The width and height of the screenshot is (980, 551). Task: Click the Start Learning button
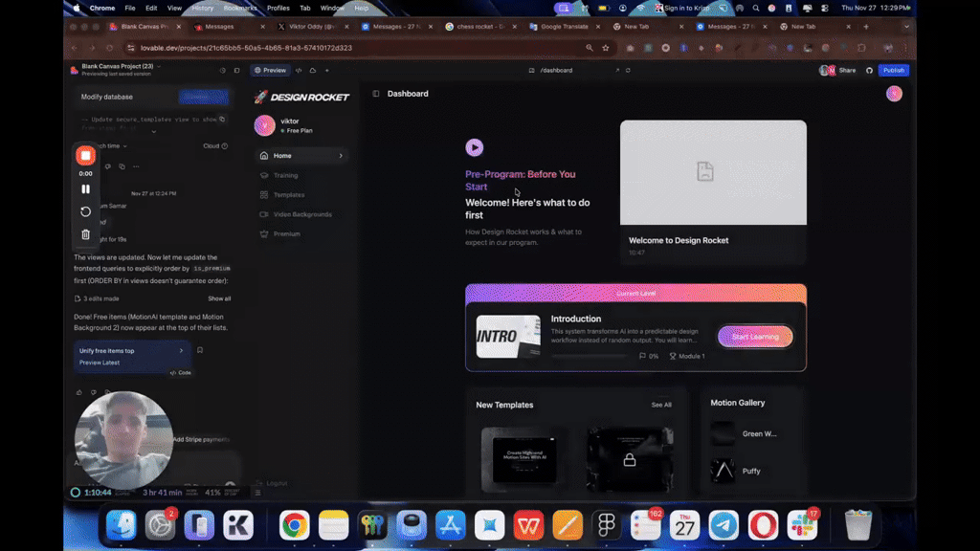755,337
